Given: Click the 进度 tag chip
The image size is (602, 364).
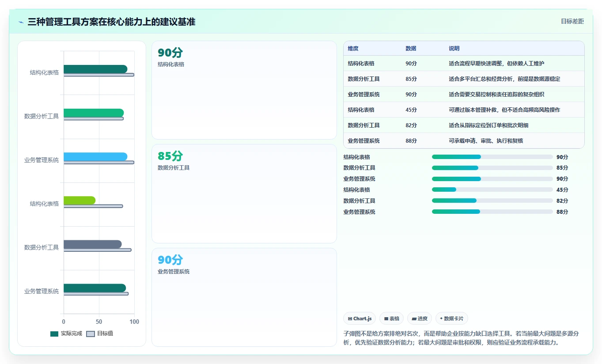Looking at the screenshot, I should (420, 318).
